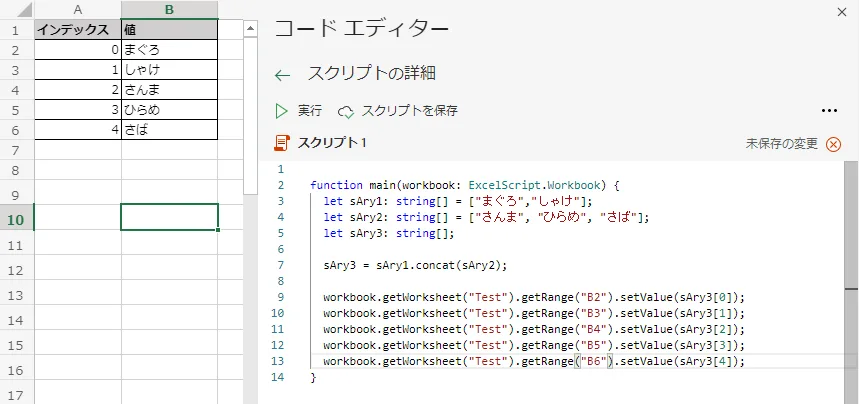The width and height of the screenshot is (859, 404).
Task: Click code line 7 with sAry1.concat
Action: (x=415, y=265)
